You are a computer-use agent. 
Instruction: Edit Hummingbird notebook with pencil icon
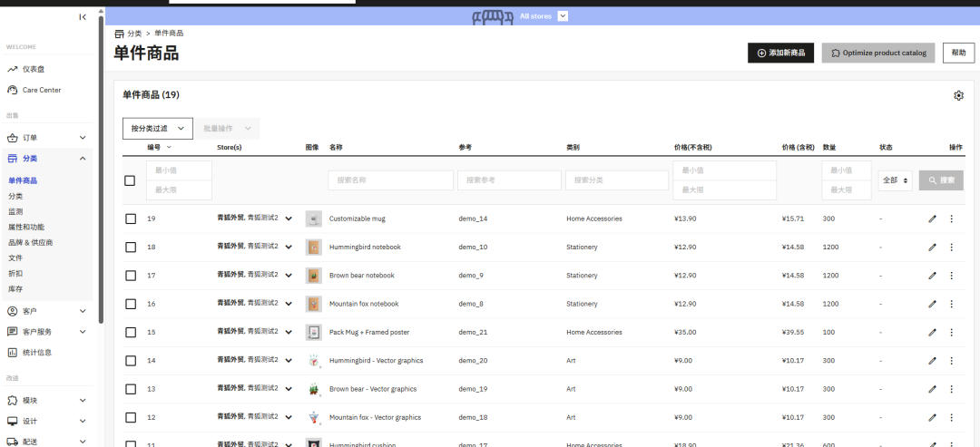932,248
